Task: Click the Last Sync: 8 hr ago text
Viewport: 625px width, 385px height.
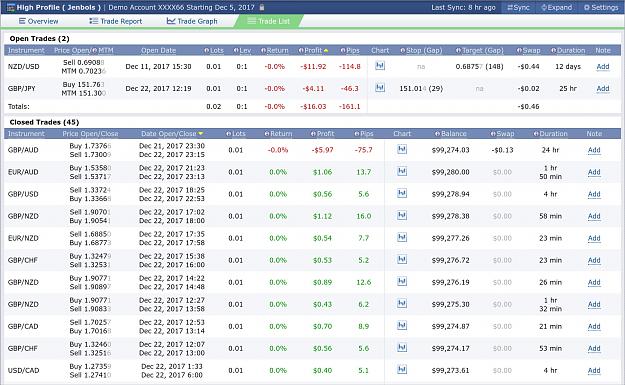Action: click(x=464, y=7)
